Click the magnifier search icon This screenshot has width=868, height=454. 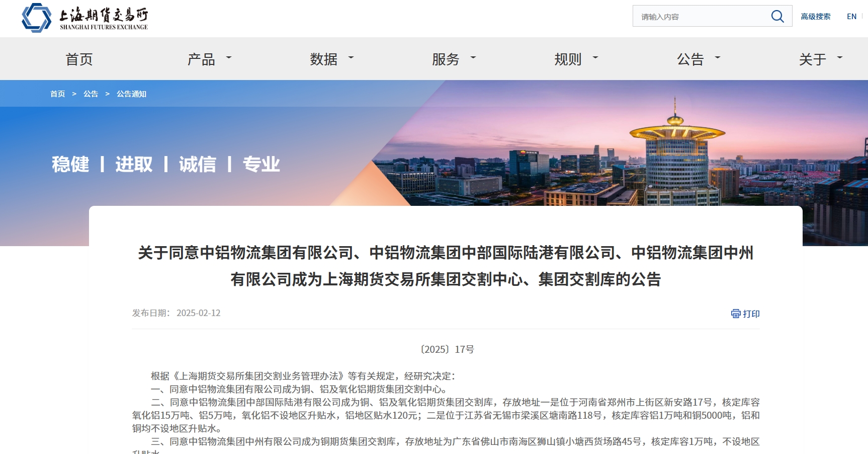click(x=777, y=17)
